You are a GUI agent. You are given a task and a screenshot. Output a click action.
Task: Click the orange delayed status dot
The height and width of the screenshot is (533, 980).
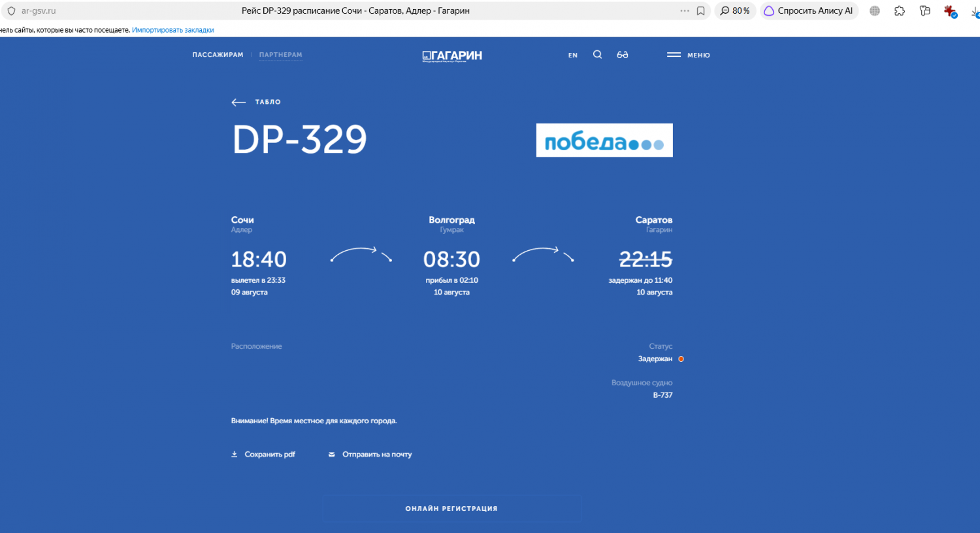pyautogui.click(x=681, y=359)
